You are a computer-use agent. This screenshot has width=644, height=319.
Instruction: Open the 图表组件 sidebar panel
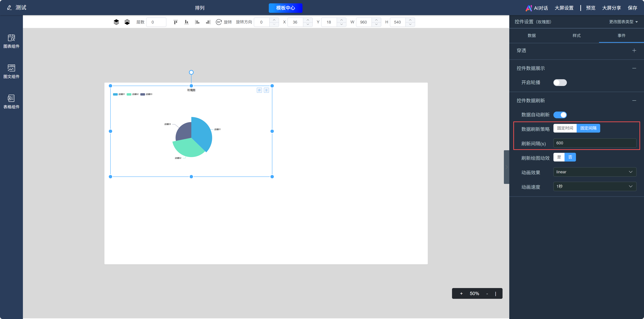pyautogui.click(x=11, y=41)
